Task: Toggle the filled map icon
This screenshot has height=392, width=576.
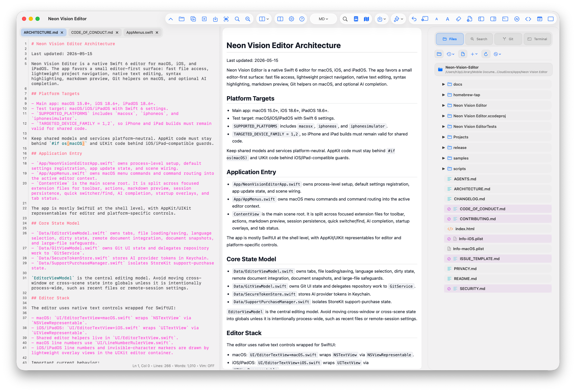Action: point(366,19)
